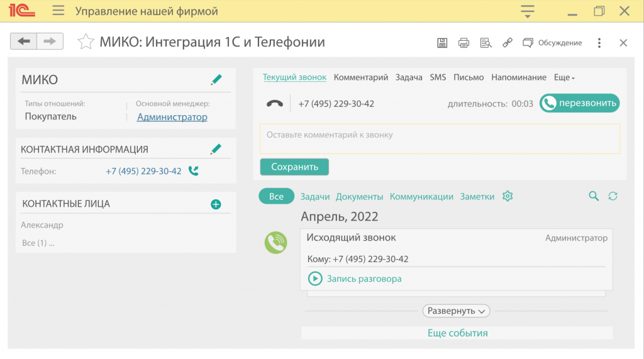The height and width of the screenshot is (359, 644).
Task: Edit the МИКО company card pencil
Action: coord(216,79)
